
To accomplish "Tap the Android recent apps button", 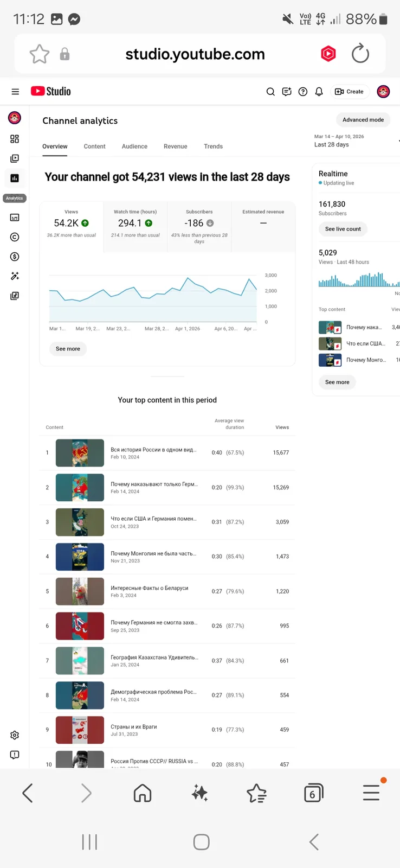I will tap(89, 842).
